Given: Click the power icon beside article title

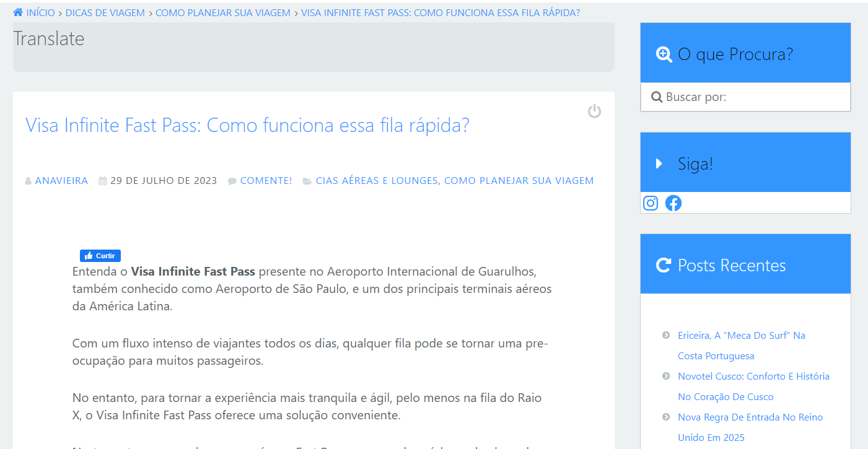Looking at the screenshot, I should (594, 111).
